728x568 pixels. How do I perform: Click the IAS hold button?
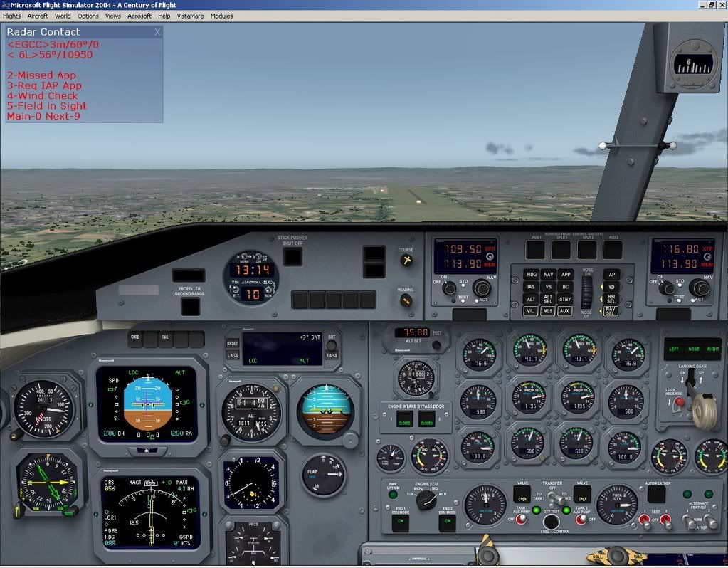point(531,287)
